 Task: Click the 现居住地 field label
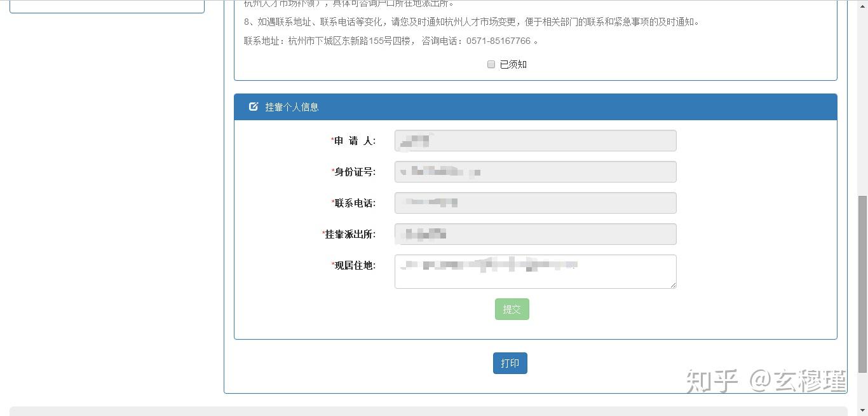point(353,265)
